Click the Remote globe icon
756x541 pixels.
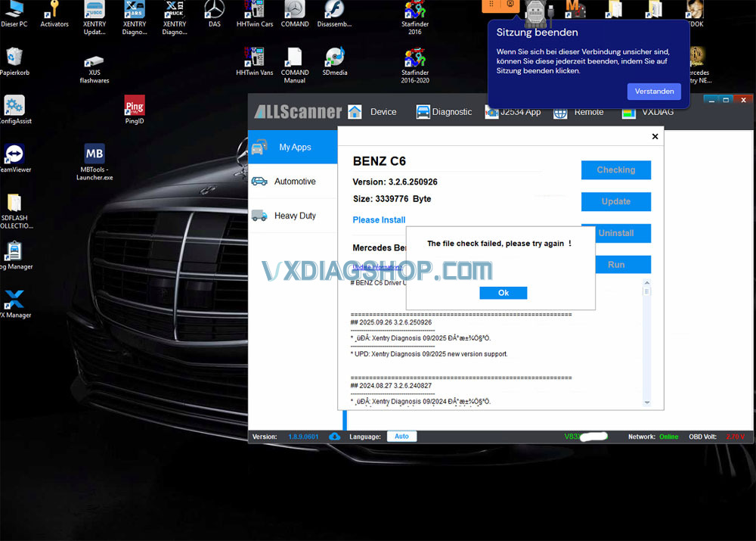pos(560,113)
